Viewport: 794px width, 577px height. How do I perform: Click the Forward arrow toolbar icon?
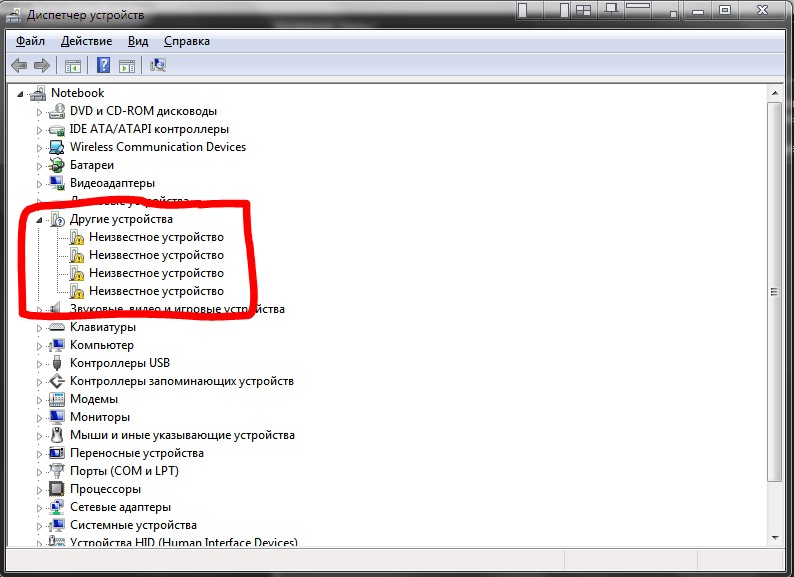[42, 65]
